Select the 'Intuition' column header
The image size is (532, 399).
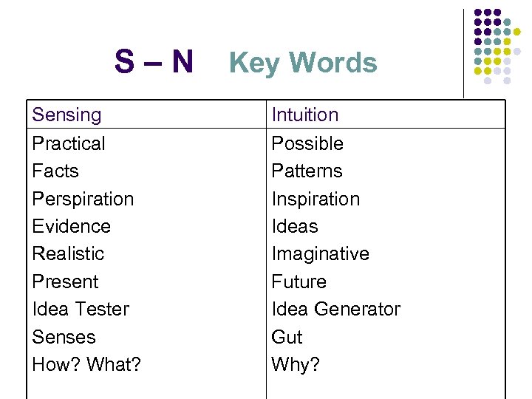pos(305,115)
